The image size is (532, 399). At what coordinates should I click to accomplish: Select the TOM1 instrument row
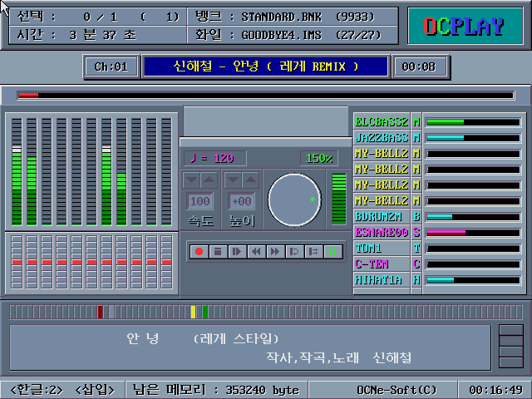pos(382,249)
